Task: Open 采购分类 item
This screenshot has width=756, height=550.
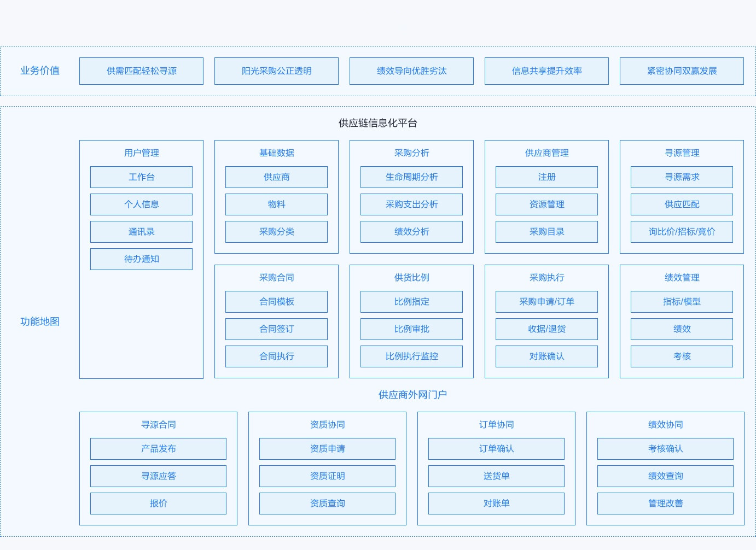Action: pyautogui.click(x=276, y=232)
